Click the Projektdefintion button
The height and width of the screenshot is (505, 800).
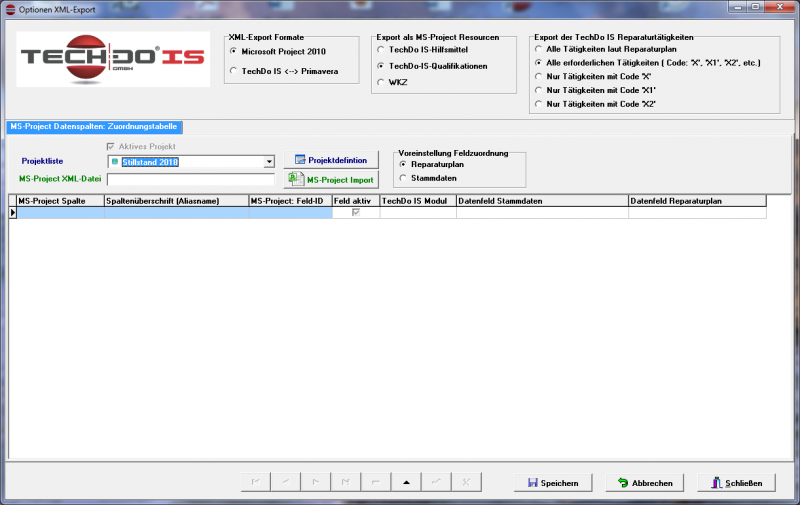pos(331,160)
